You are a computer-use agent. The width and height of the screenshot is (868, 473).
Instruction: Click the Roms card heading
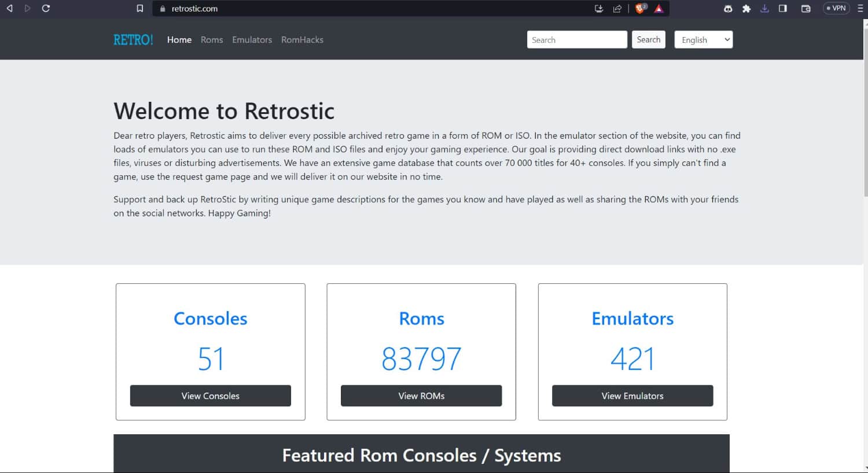422,319
